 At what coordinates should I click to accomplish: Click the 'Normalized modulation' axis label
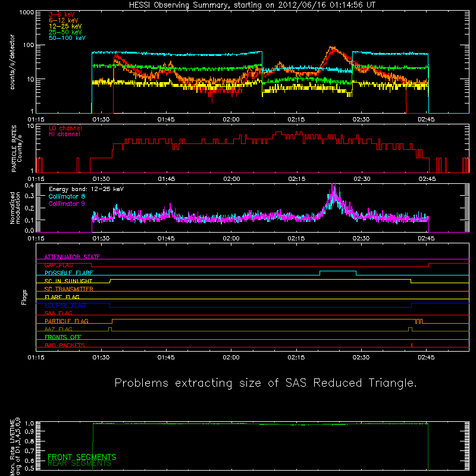pyautogui.click(x=15, y=208)
